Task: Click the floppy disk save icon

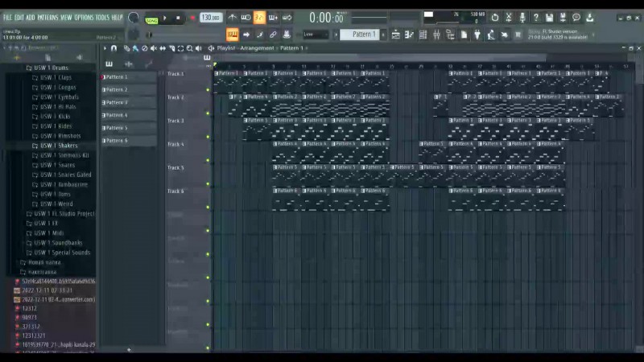Action: pos(549,17)
